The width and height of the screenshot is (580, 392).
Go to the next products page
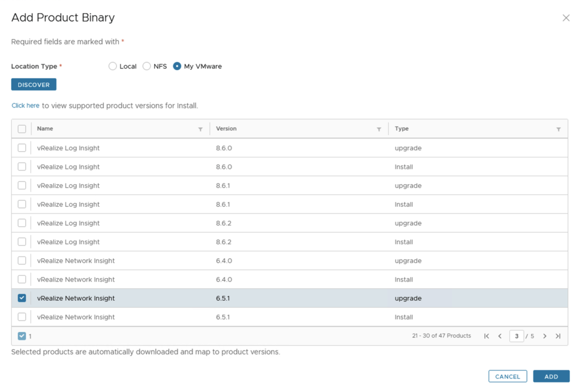pyautogui.click(x=545, y=336)
